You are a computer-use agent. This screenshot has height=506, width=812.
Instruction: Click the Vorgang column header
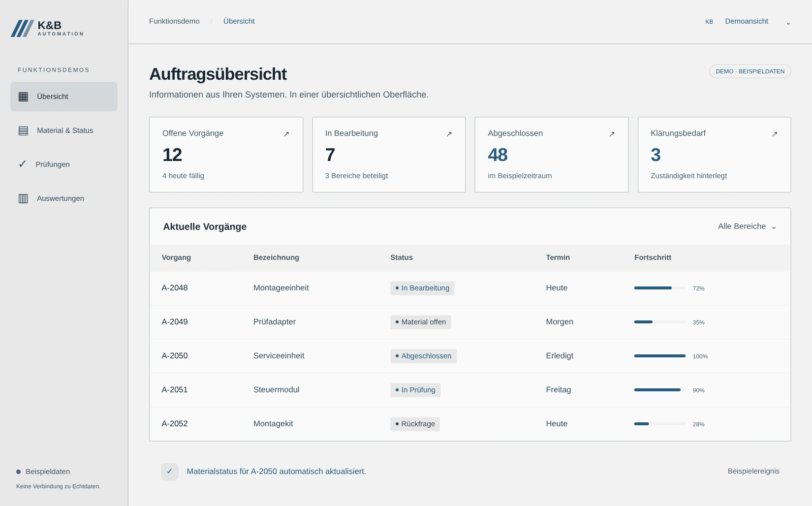point(176,257)
